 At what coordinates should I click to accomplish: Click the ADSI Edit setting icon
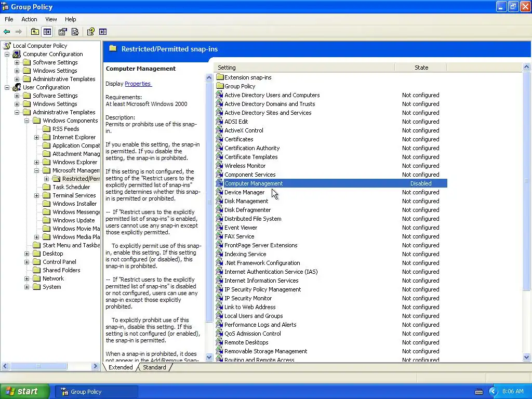pyautogui.click(x=220, y=122)
